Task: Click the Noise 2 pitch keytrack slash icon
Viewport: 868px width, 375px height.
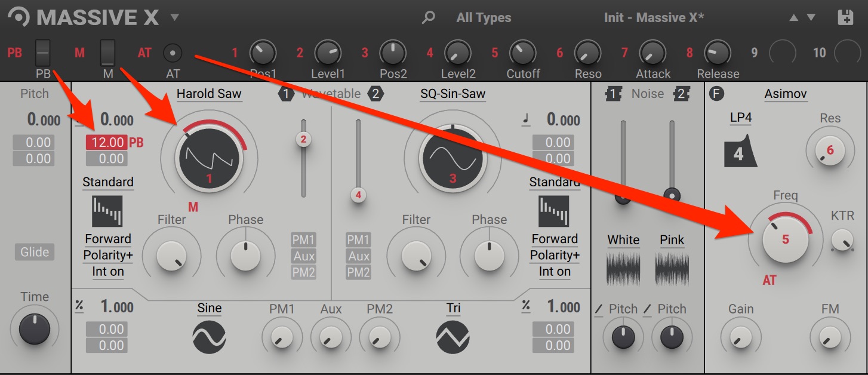Action: [x=648, y=309]
